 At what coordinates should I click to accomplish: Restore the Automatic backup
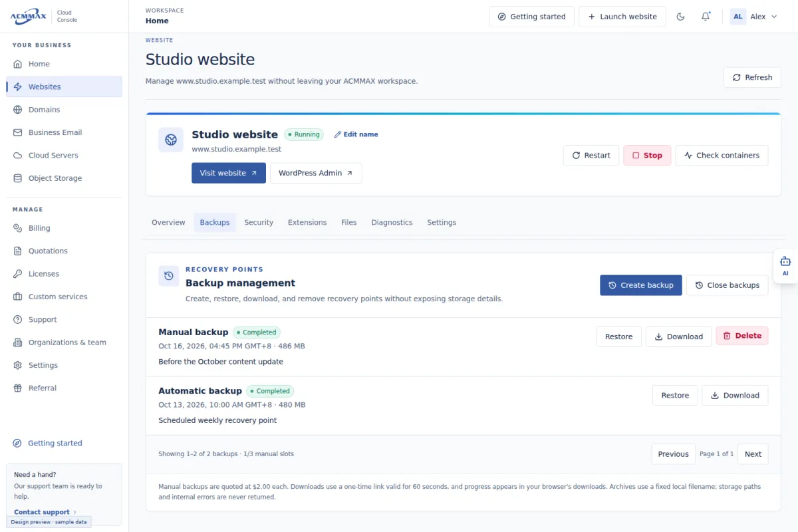[x=675, y=396]
